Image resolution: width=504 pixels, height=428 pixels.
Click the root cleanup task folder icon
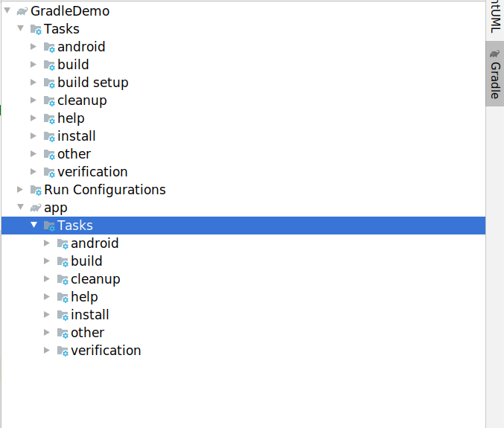pos(49,100)
